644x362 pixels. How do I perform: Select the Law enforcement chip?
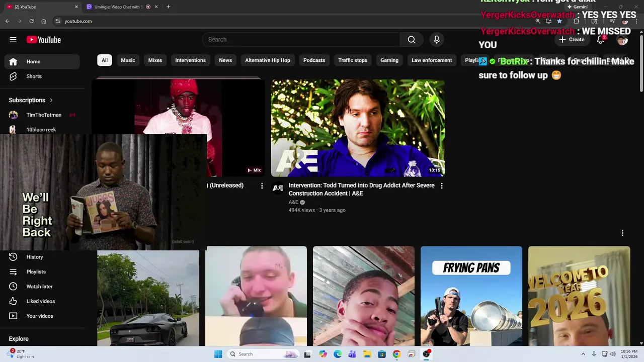432,60
